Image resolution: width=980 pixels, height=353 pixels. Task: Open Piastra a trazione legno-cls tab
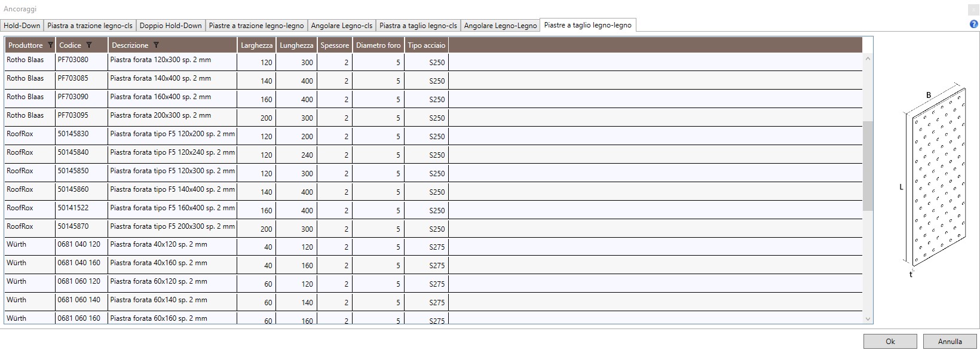pos(90,26)
